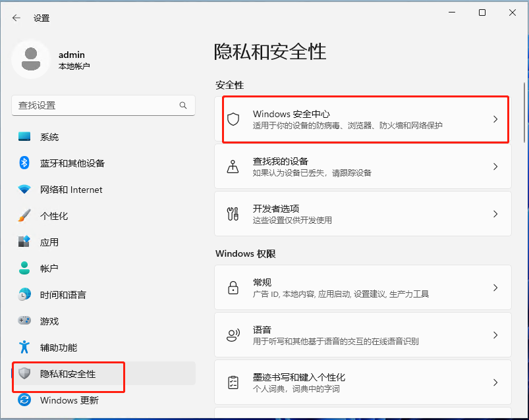The image size is (529, 420).
Task: Open Windows 安全中心 title
Action: click(291, 114)
